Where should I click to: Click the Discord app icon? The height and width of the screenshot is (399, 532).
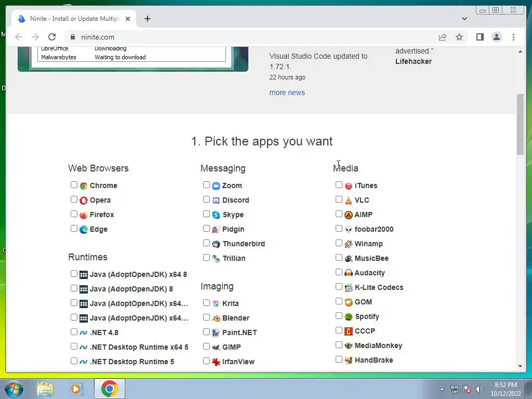216,201
